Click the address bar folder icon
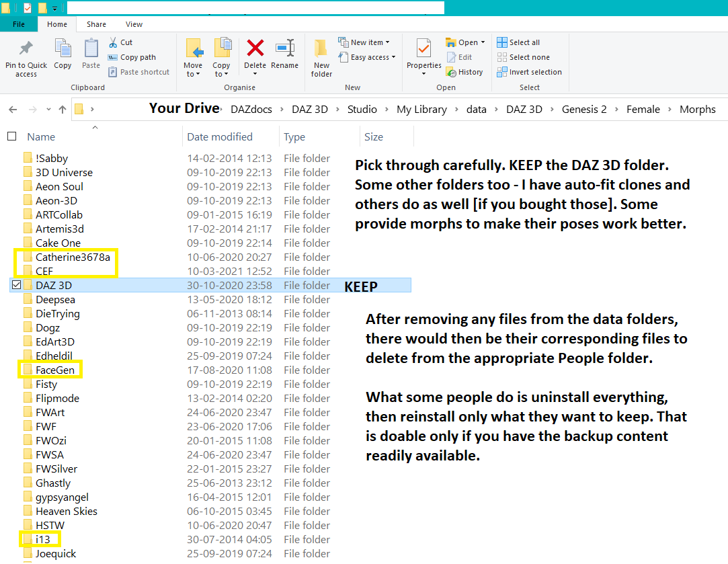 [79, 109]
